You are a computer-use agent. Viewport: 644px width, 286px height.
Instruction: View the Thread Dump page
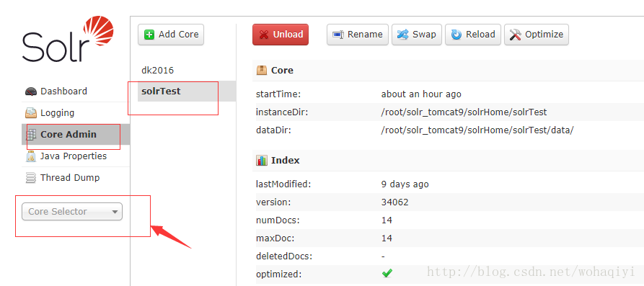[76, 178]
